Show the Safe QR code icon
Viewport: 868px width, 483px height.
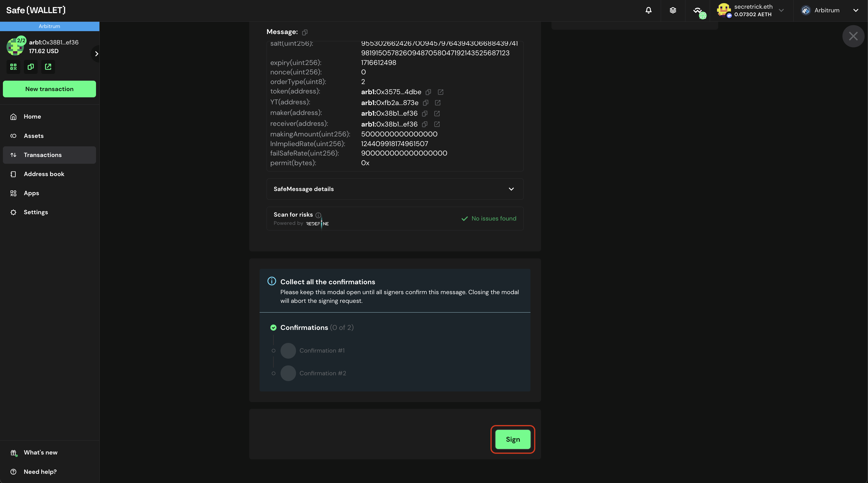[x=14, y=67]
